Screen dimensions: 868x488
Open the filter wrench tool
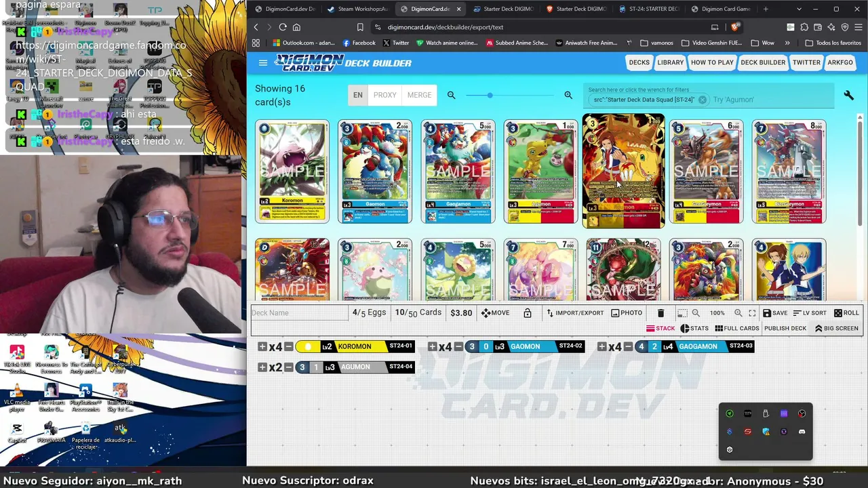[x=848, y=96]
